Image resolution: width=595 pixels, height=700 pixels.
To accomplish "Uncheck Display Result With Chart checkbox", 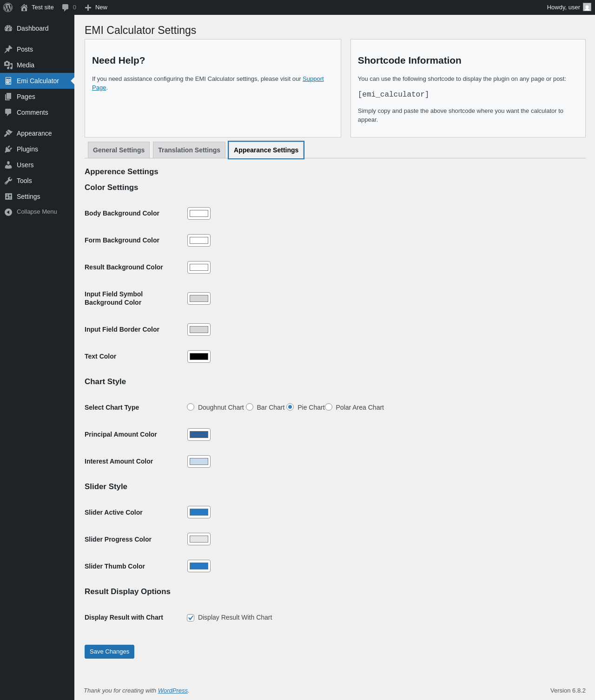I will pyautogui.click(x=191, y=617).
